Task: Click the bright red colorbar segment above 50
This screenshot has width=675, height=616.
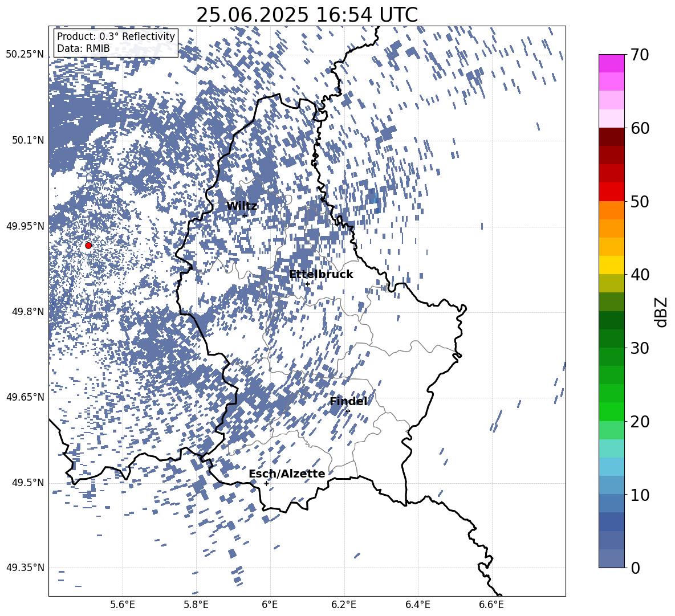Action: 611,192
